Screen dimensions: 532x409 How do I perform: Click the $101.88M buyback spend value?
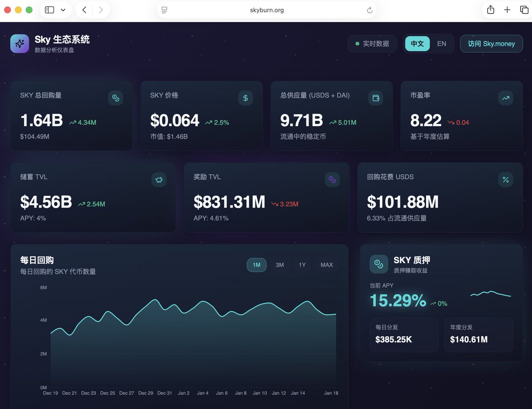[x=403, y=202]
